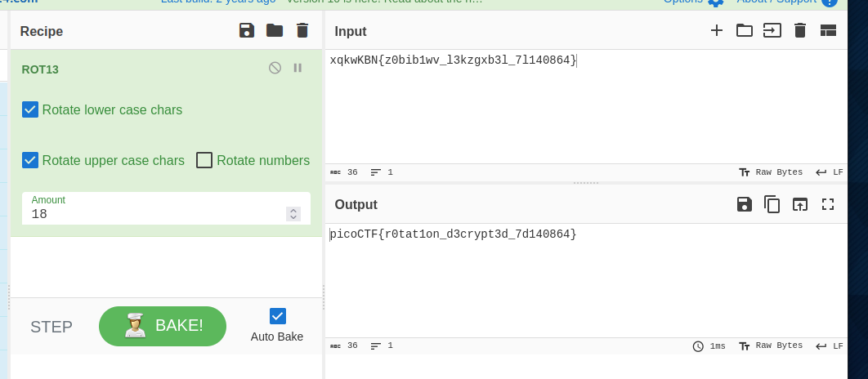Copy the raw output to clipboard

click(x=772, y=204)
